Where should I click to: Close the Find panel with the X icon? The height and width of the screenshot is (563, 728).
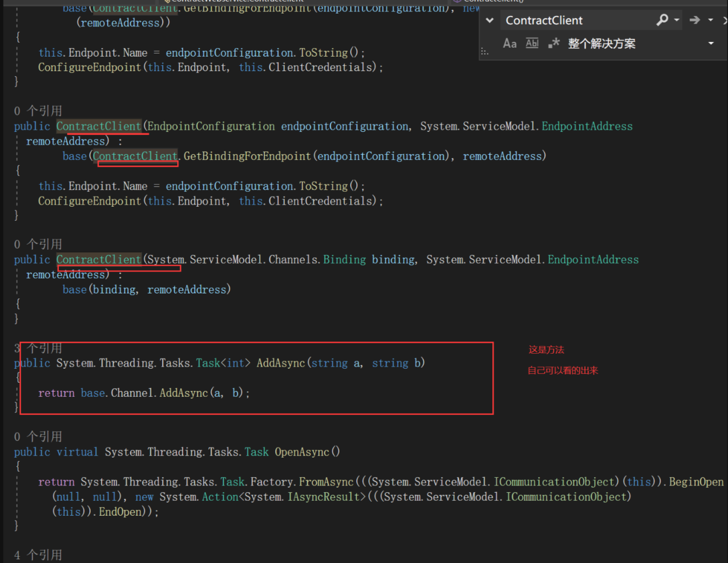(x=725, y=20)
